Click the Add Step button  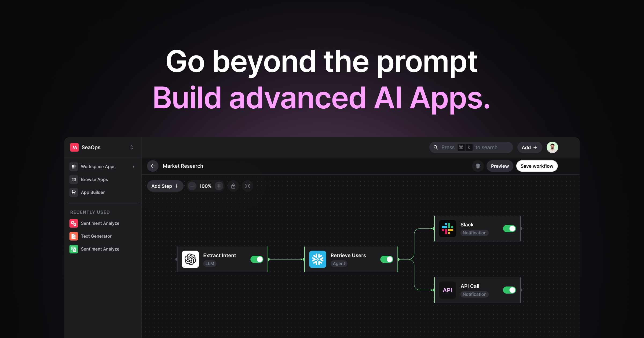click(x=164, y=186)
